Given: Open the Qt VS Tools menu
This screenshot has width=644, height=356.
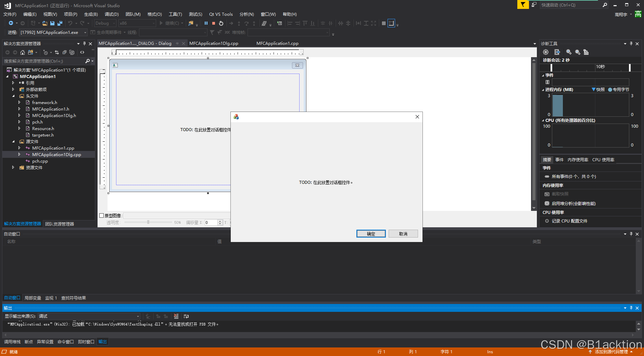Looking at the screenshot, I should [221, 14].
